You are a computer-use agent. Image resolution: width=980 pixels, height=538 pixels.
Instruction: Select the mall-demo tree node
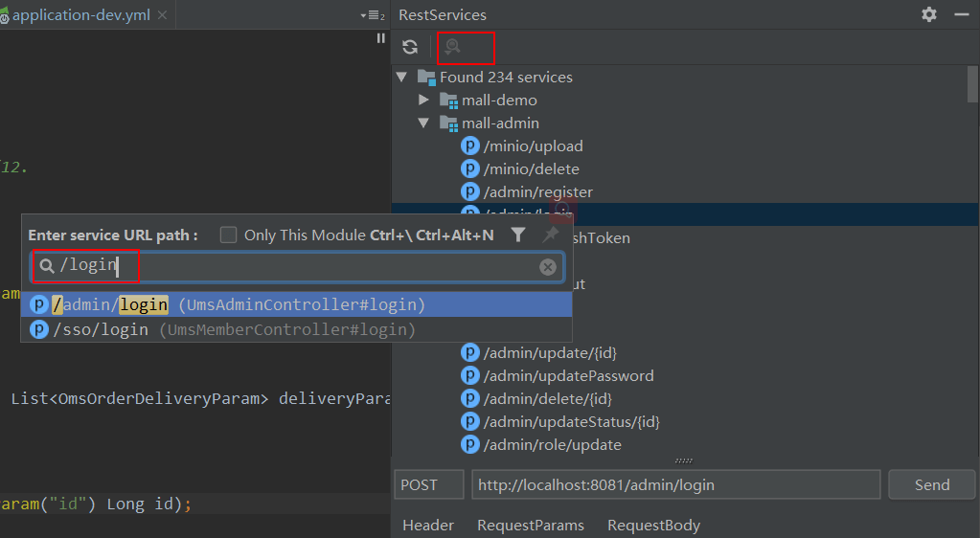click(499, 100)
